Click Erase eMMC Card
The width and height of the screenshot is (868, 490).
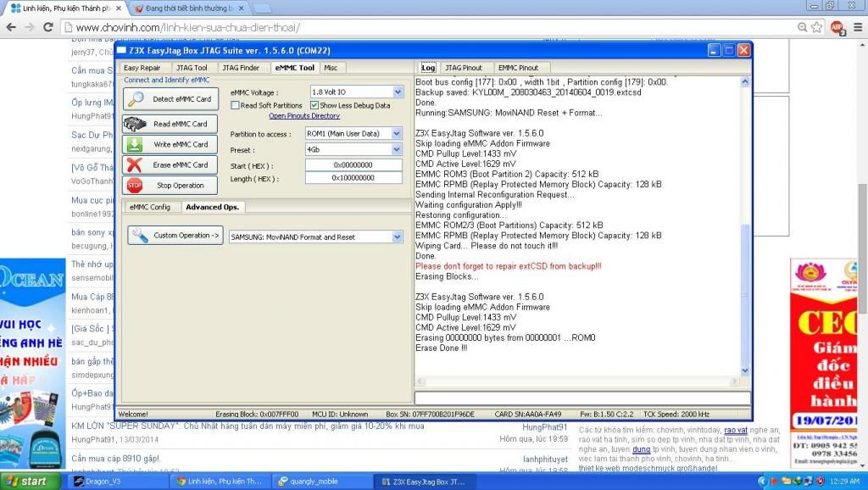pos(170,164)
